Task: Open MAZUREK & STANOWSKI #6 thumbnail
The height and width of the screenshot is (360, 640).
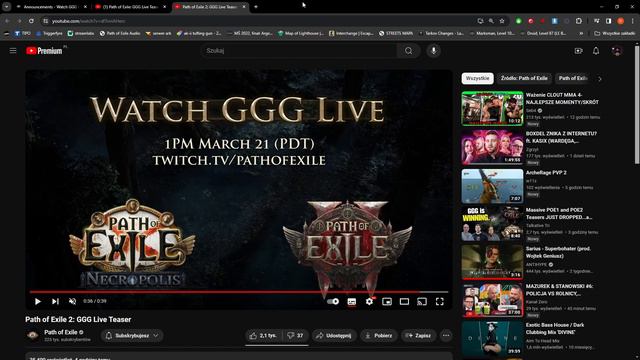Action: (x=492, y=300)
